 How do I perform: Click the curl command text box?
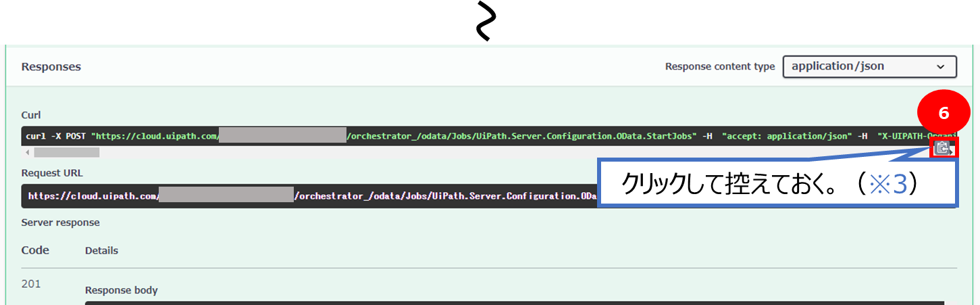click(489, 136)
